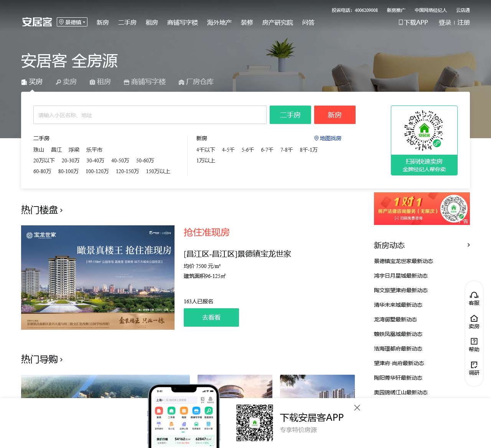This screenshot has width=491, height=448.
Task: Open 二手房 in top navigation
Action: [x=127, y=23]
